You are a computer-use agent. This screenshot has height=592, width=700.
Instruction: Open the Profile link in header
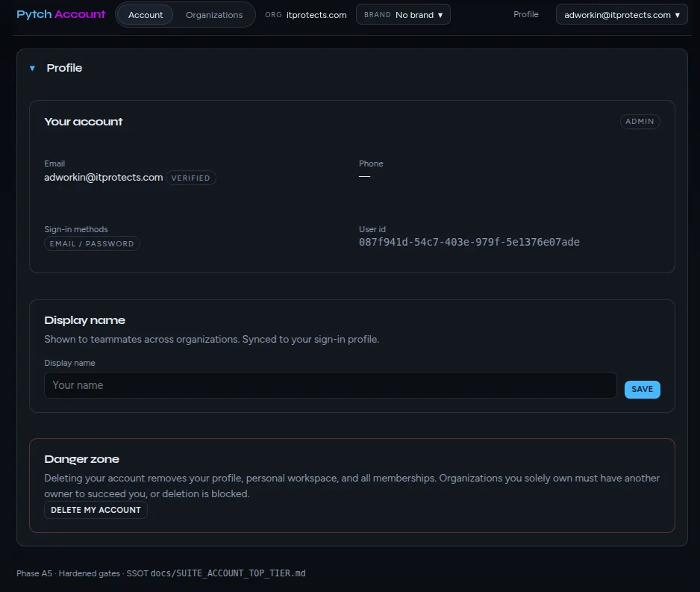[526, 14]
